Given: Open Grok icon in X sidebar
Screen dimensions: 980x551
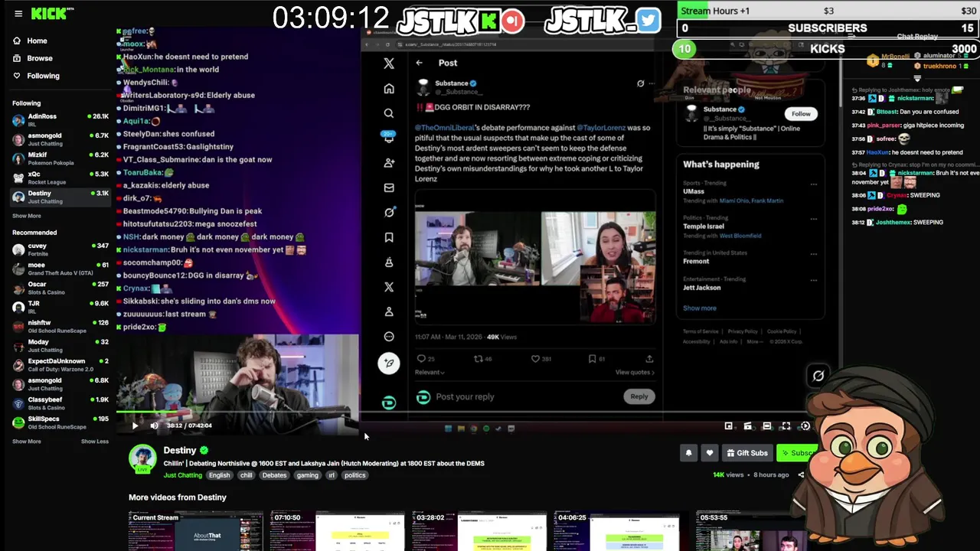Looking at the screenshot, I should tap(389, 212).
